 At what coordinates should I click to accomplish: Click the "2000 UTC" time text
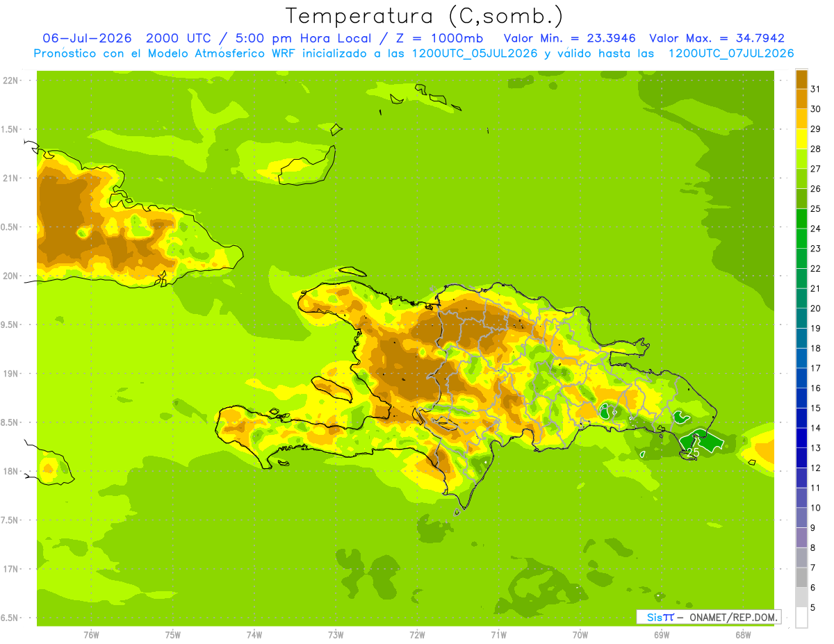point(180,38)
